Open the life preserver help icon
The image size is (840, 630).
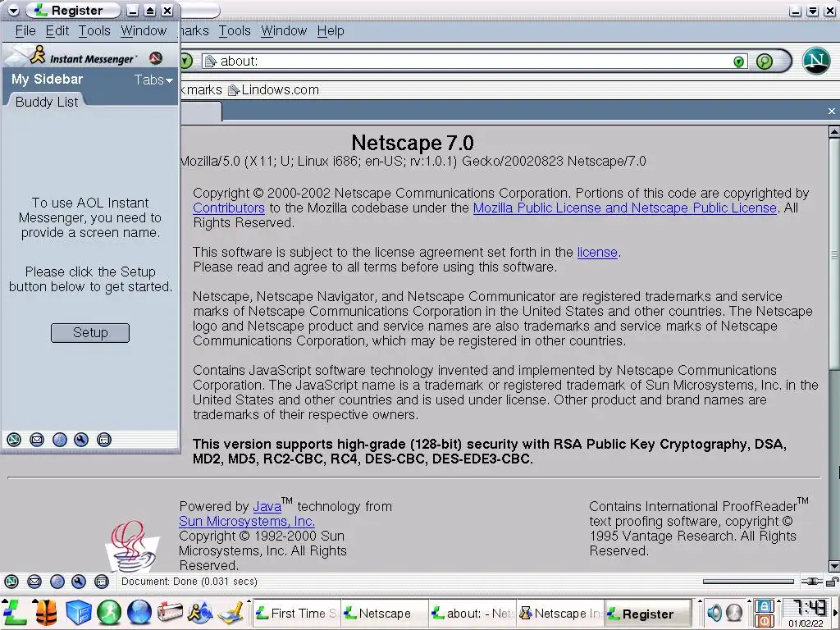pyautogui.click(x=46, y=612)
